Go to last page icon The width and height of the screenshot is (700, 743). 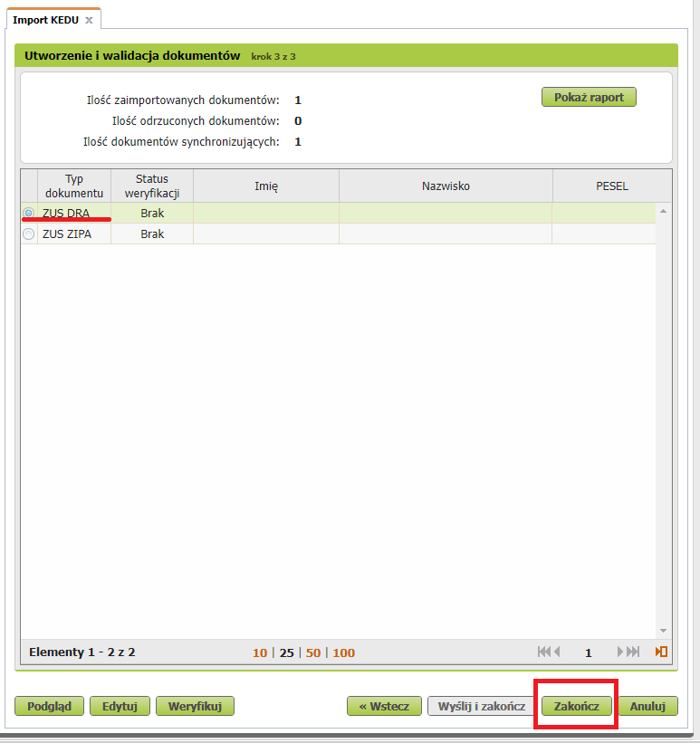pos(633,652)
